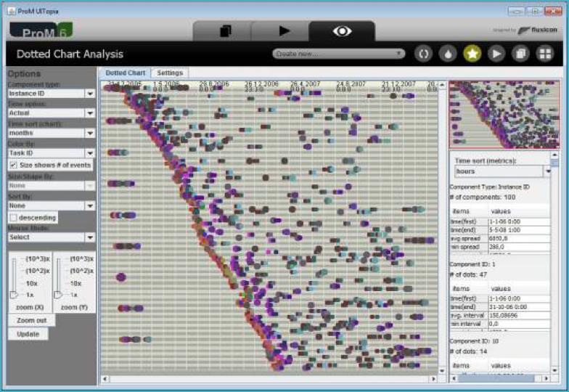569x392 pixels.
Task: Click the 31-10-06 0:00 time(end) value
Action: click(x=518, y=307)
